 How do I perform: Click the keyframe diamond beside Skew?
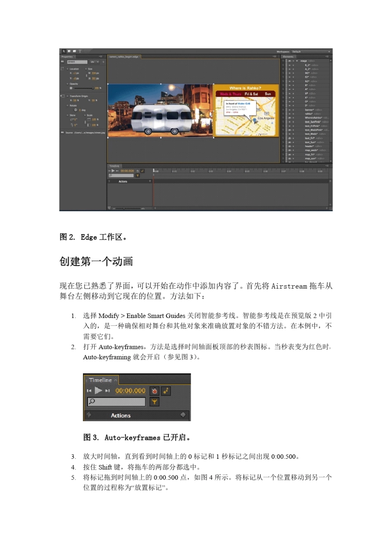[67, 115]
